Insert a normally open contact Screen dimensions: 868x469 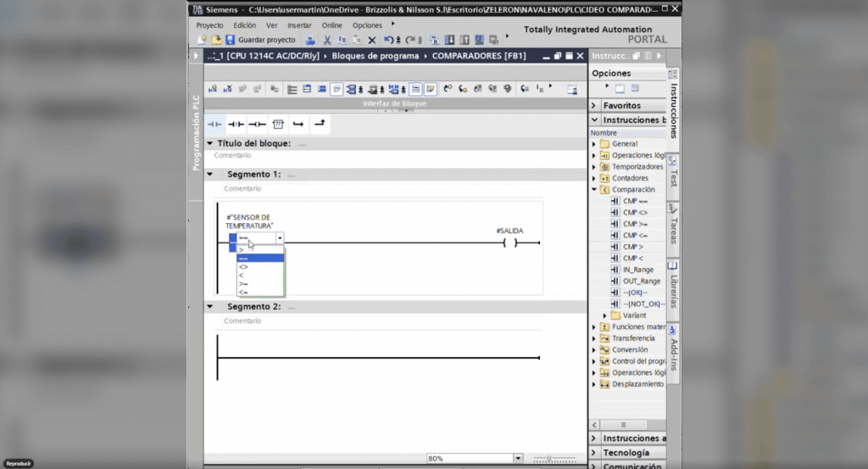point(214,125)
